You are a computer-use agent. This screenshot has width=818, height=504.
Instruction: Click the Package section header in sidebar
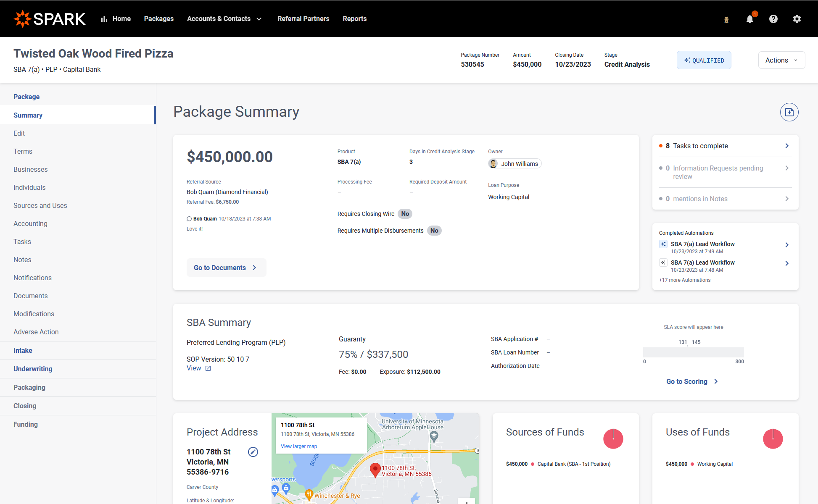(x=78, y=97)
